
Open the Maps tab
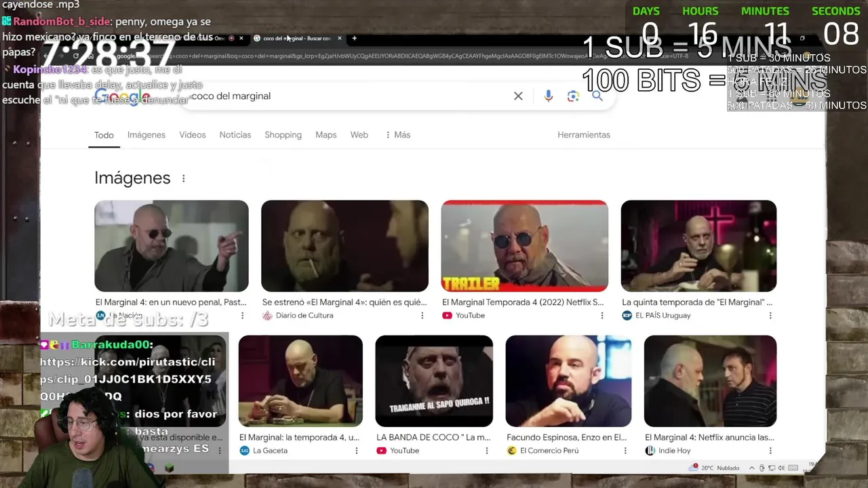click(326, 135)
